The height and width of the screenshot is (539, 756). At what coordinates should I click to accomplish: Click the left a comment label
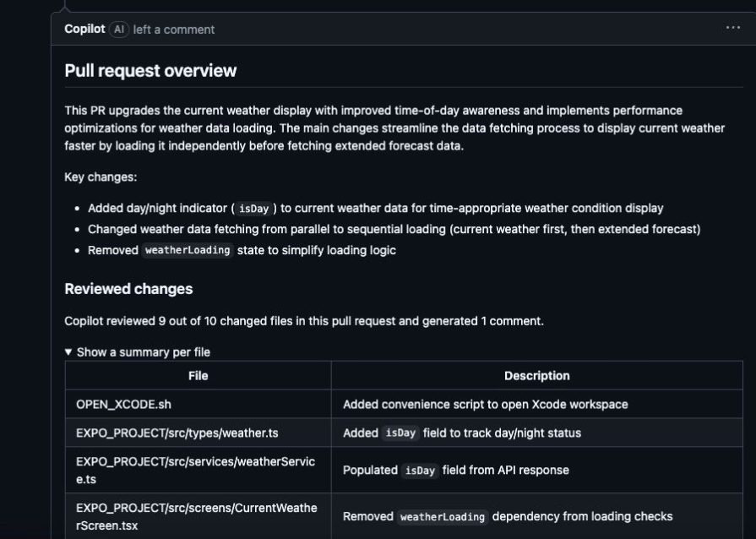(172, 30)
